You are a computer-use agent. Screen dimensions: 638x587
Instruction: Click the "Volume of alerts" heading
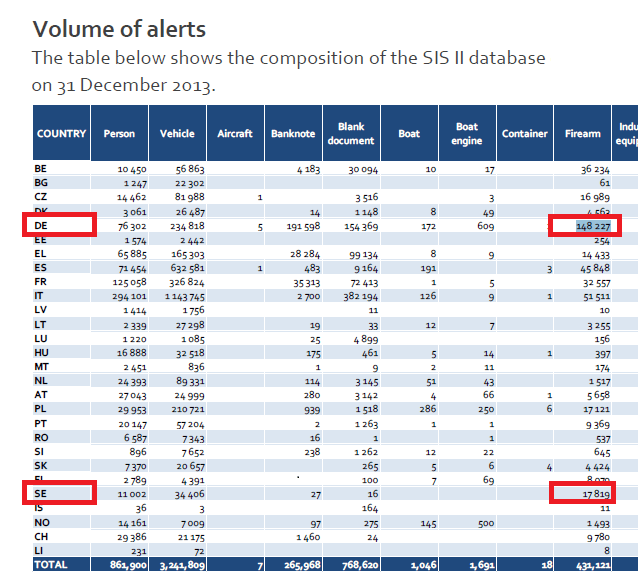119,28
